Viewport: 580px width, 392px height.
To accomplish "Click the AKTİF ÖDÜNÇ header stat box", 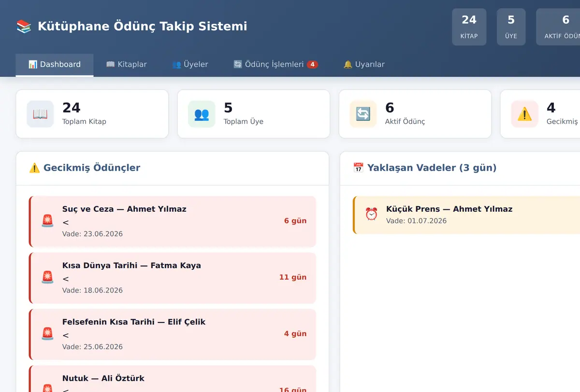I will 558,27.
